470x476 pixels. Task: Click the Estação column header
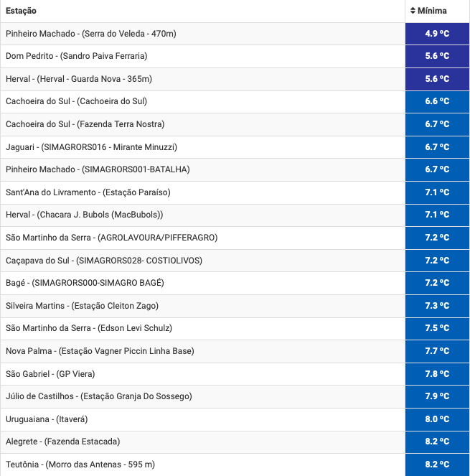point(21,11)
